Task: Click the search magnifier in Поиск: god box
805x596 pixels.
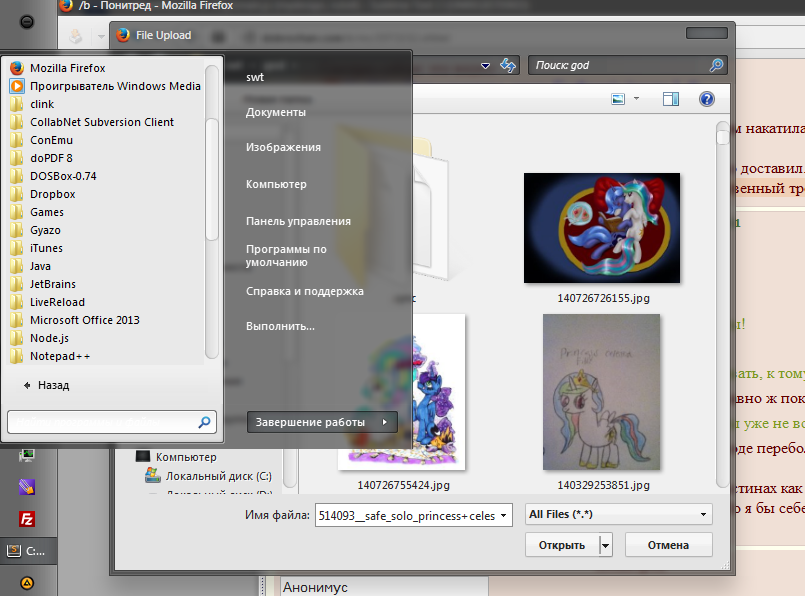Action: click(716, 65)
